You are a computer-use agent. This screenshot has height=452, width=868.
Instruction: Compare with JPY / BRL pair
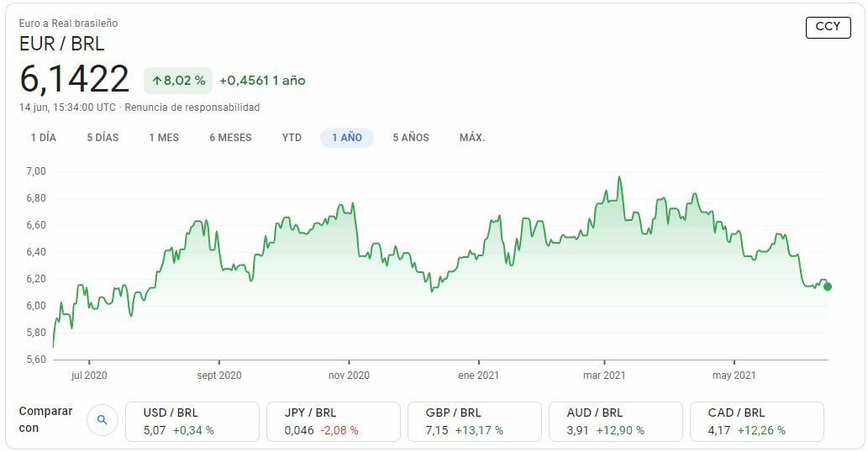point(333,421)
